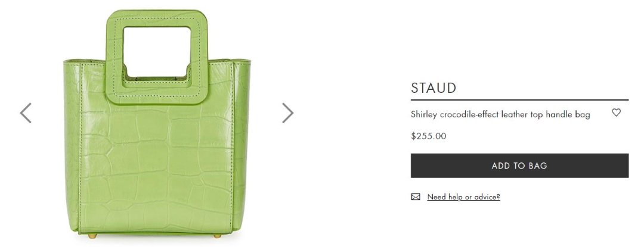The height and width of the screenshot is (247, 644).
Task: Click the right chevron of the gallery
Action: click(x=287, y=112)
